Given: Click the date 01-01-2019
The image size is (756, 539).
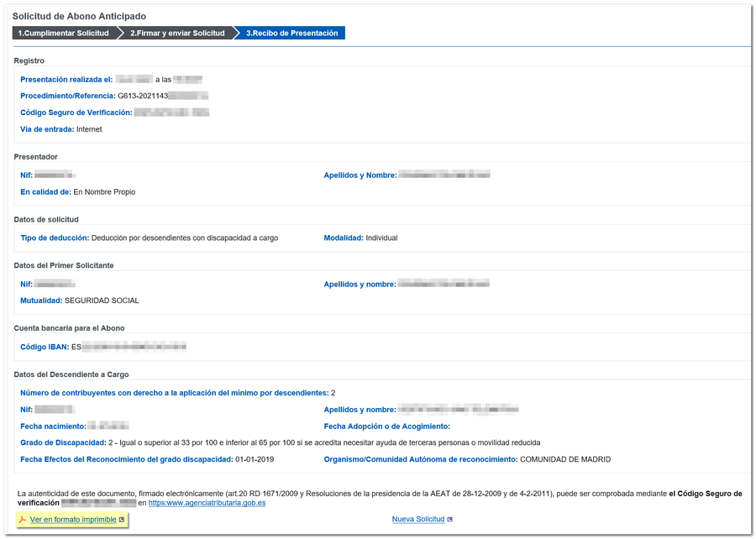Looking at the screenshot, I should 255,459.
